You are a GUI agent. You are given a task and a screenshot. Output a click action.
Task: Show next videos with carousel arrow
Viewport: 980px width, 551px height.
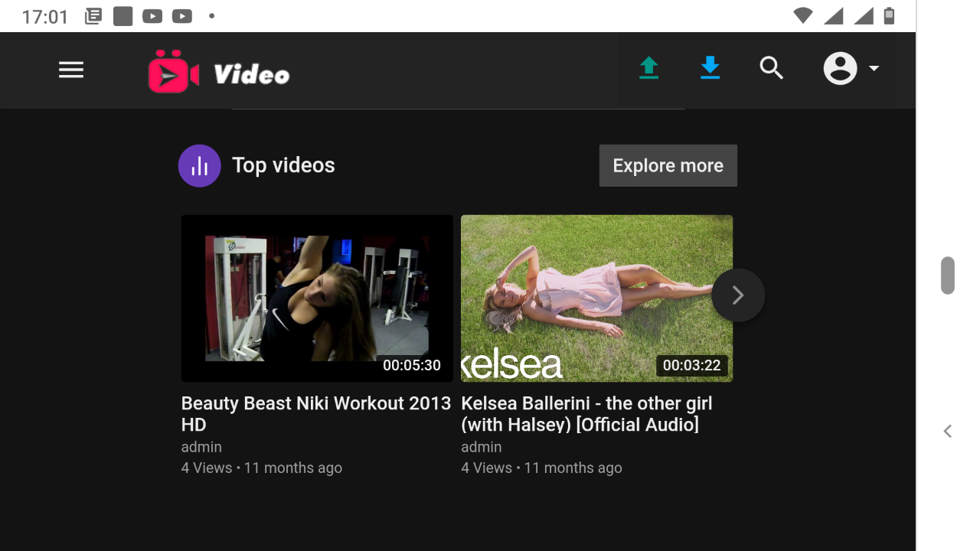click(738, 295)
